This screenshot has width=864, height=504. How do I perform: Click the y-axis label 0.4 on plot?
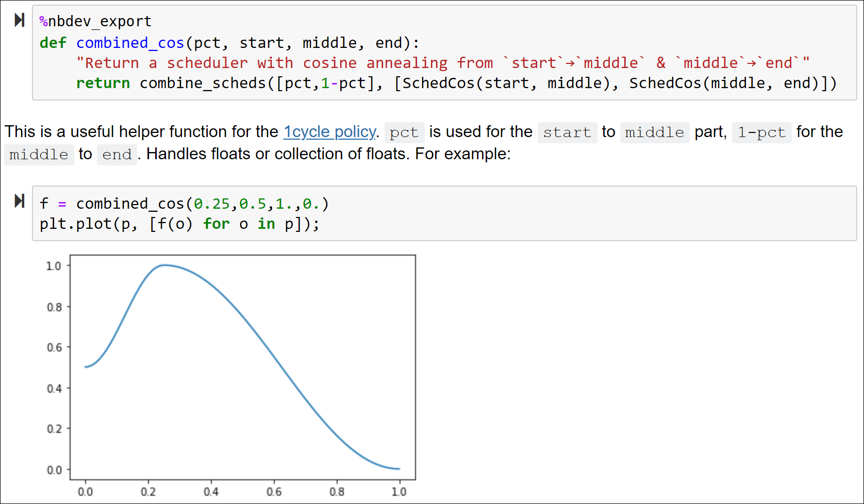(54, 388)
